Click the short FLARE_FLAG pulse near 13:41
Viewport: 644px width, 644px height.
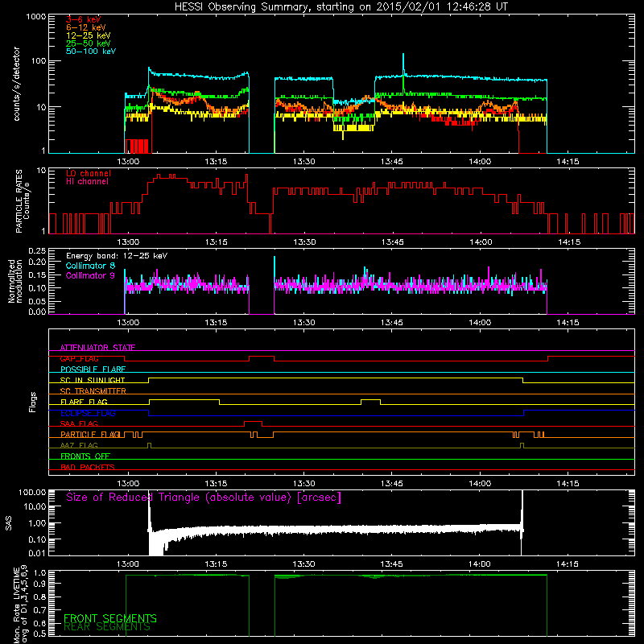click(x=370, y=400)
